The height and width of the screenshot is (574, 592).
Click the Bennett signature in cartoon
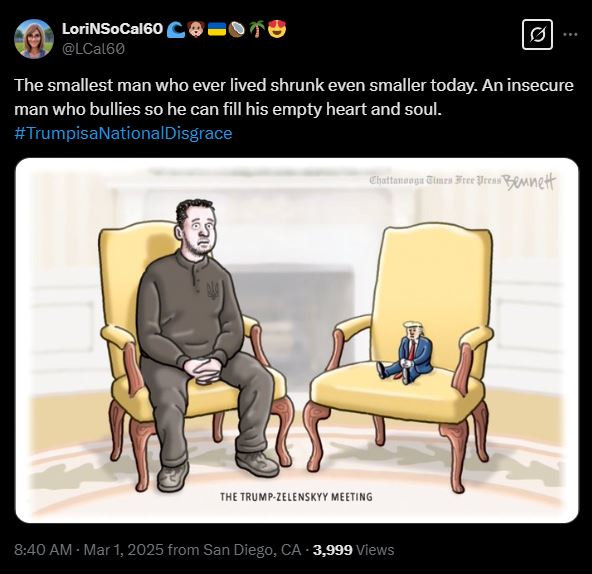528,182
